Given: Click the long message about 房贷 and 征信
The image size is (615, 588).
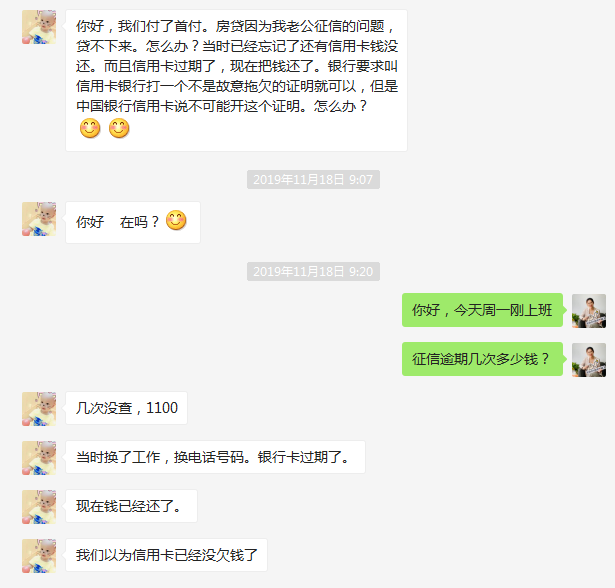Looking at the screenshot, I should 237,80.
